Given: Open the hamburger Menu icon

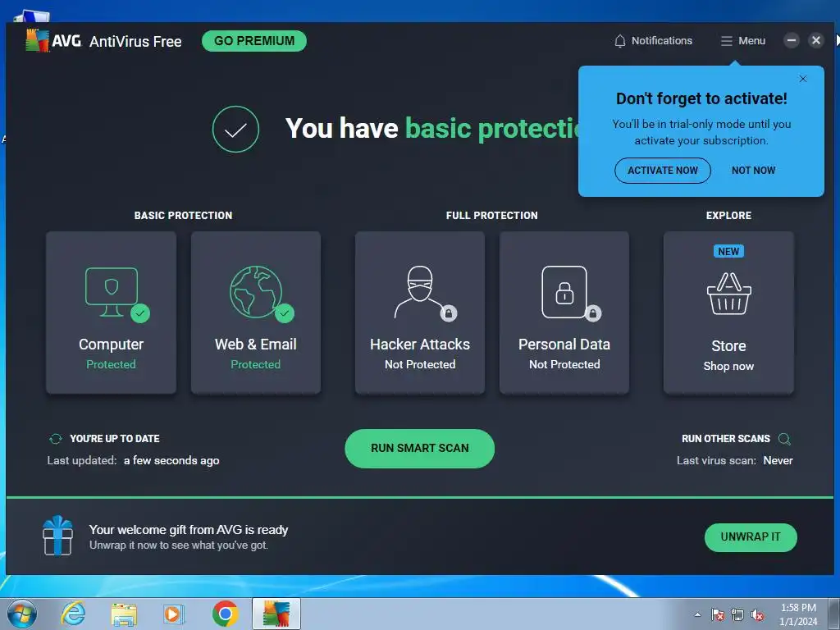Looking at the screenshot, I should [727, 41].
